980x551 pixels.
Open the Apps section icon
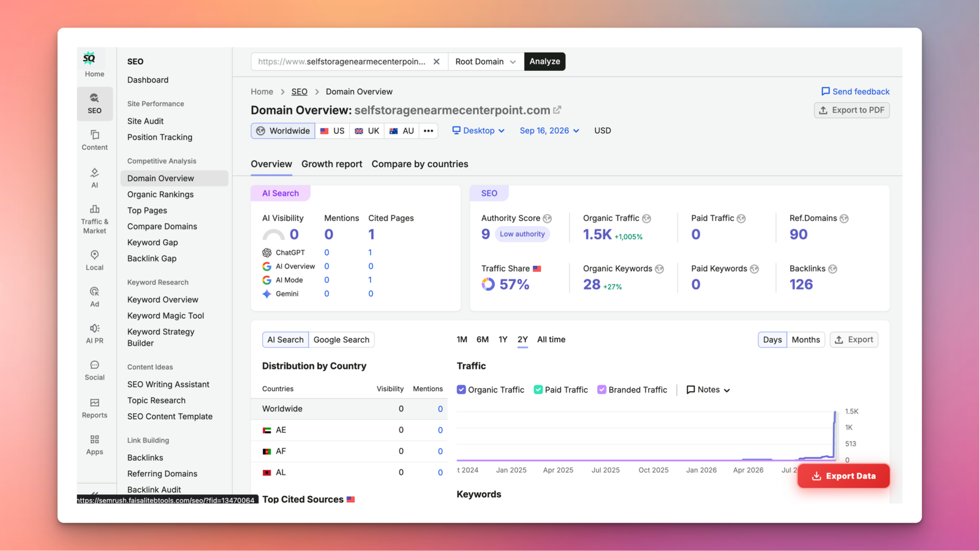point(94,444)
